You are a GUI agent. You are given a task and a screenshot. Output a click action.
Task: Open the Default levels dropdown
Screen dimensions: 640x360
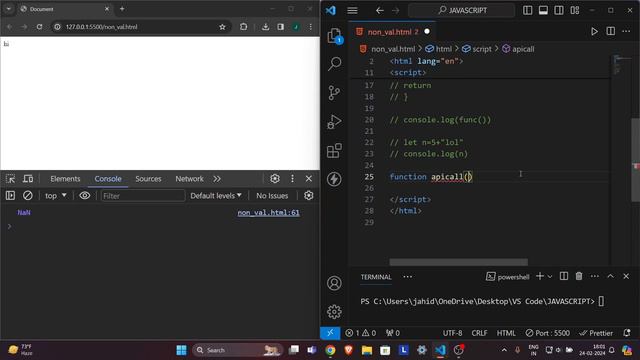tap(216, 196)
